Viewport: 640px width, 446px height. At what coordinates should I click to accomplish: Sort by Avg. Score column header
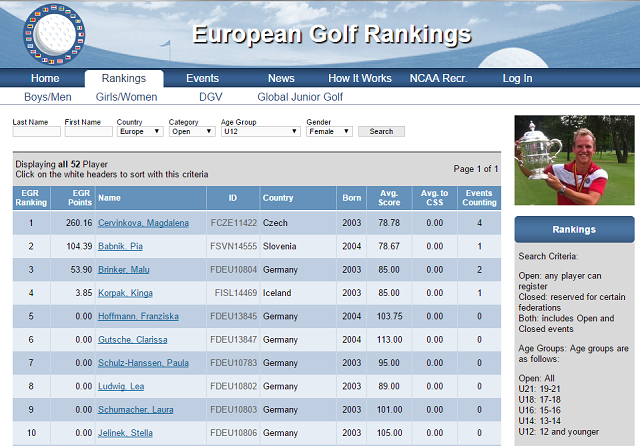pyautogui.click(x=389, y=198)
